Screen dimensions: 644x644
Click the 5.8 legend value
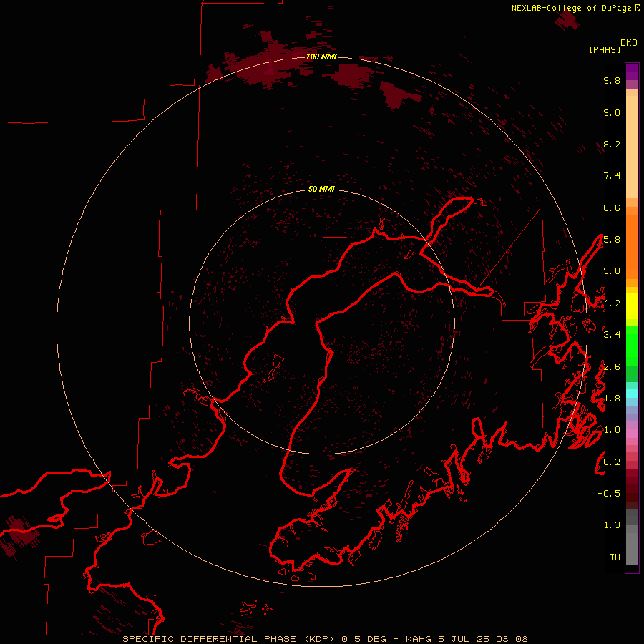click(x=612, y=240)
